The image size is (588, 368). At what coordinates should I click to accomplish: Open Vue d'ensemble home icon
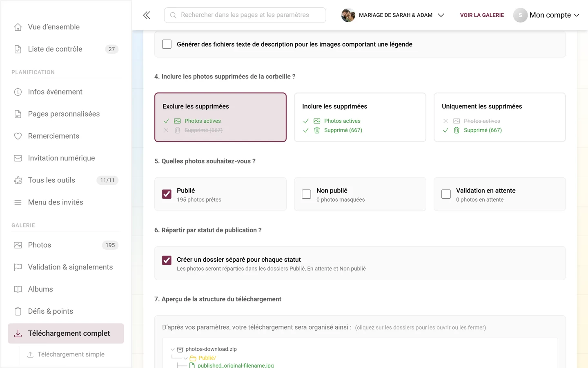[18, 27]
